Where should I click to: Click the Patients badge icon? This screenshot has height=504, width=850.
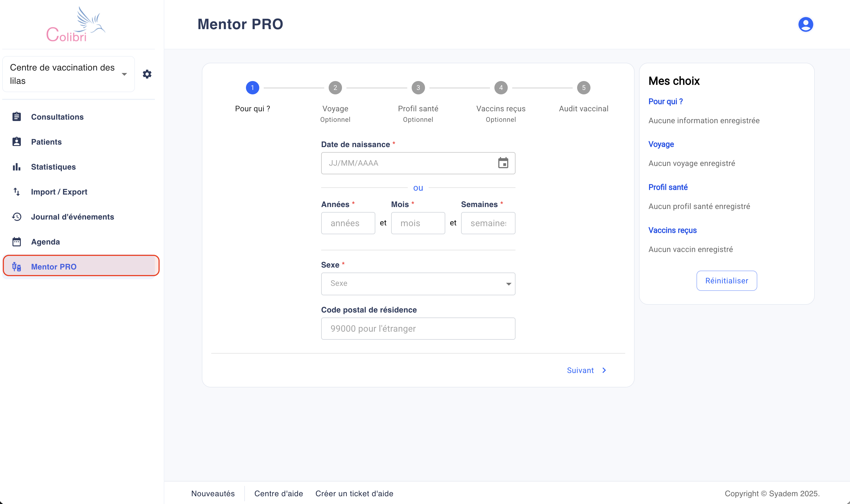coord(17,142)
